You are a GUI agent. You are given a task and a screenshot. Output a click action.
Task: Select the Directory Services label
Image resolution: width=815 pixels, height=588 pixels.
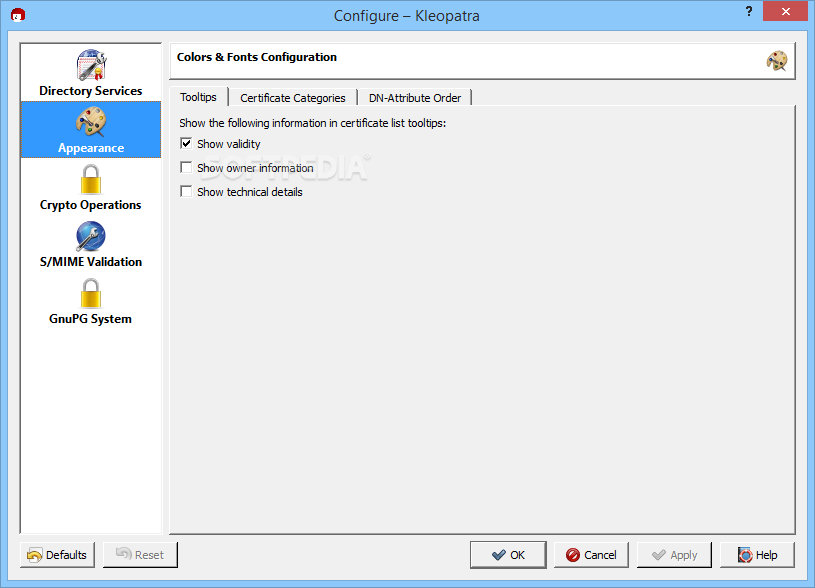coord(91,91)
